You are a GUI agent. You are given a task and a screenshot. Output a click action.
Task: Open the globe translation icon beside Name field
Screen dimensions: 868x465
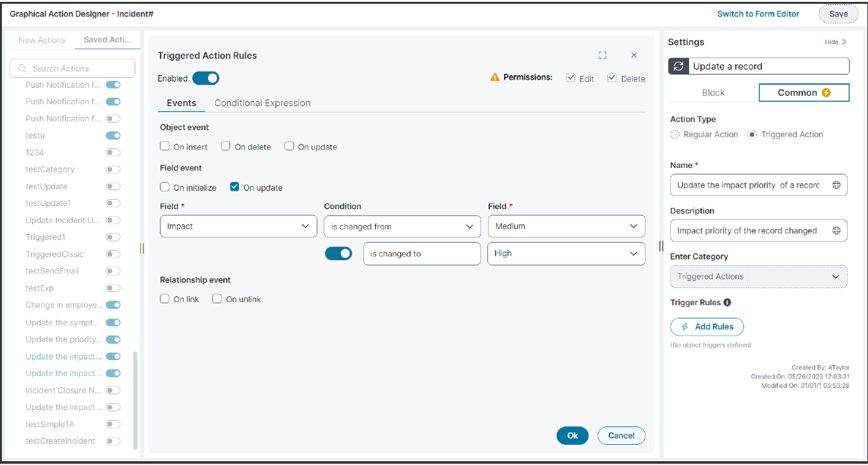(x=837, y=184)
